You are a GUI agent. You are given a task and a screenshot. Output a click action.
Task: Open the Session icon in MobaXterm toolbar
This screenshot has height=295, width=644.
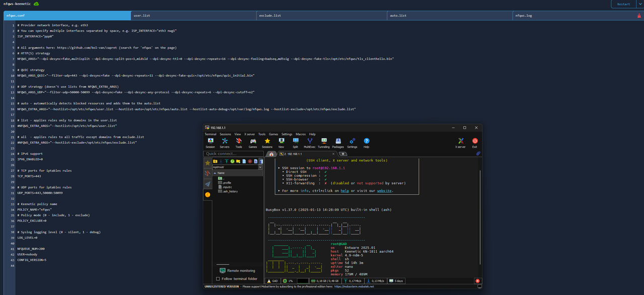click(210, 143)
